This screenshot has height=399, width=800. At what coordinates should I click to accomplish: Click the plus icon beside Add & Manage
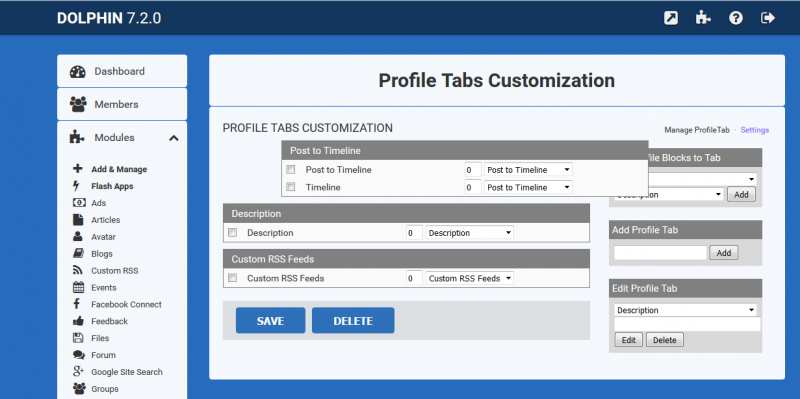pyautogui.click(x=78, y=169)
